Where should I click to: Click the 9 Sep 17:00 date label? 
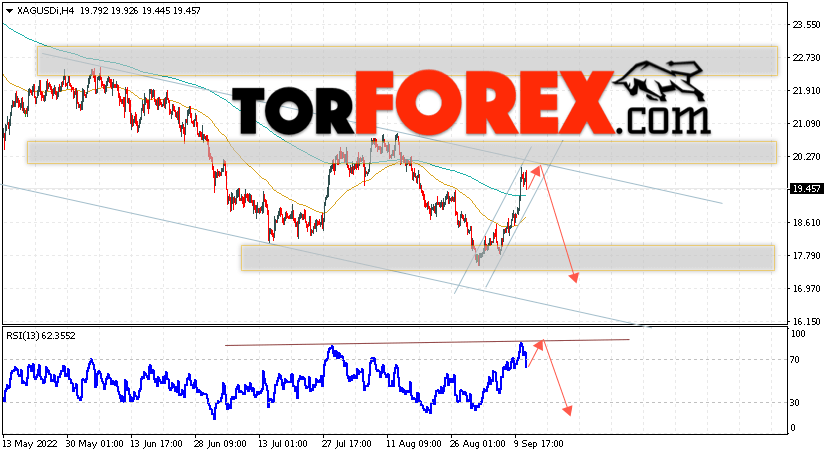(x=539, y=444)
